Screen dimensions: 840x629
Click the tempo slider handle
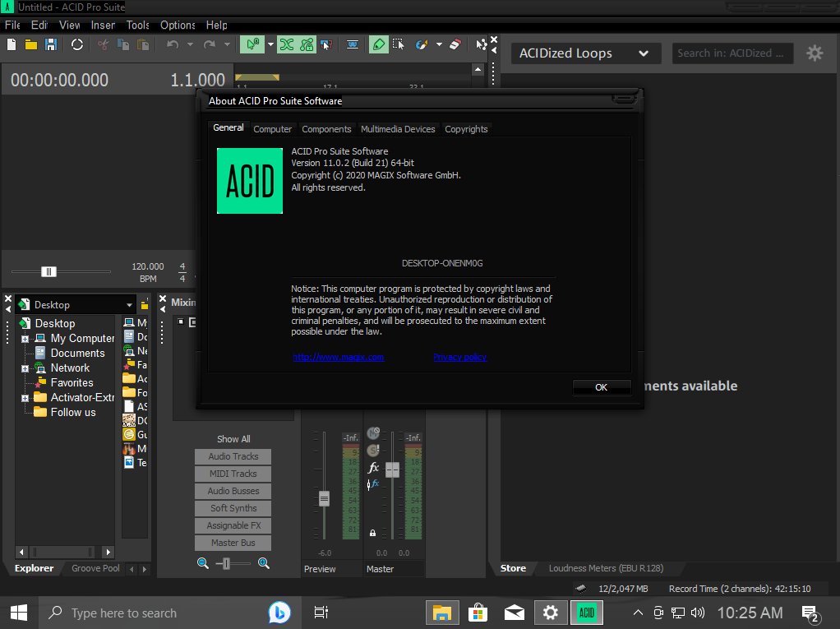point(48,271)
